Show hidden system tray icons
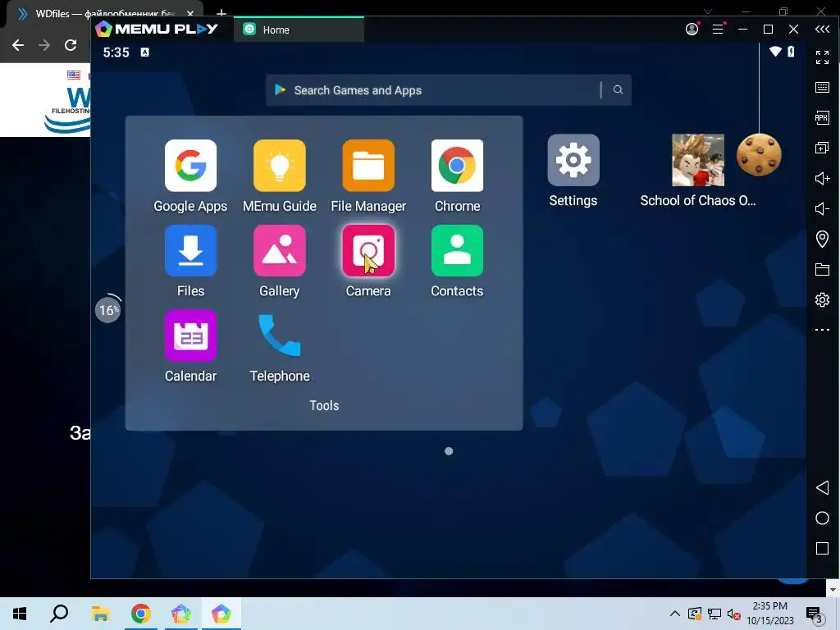840x630 pixels. click(675, 614)
